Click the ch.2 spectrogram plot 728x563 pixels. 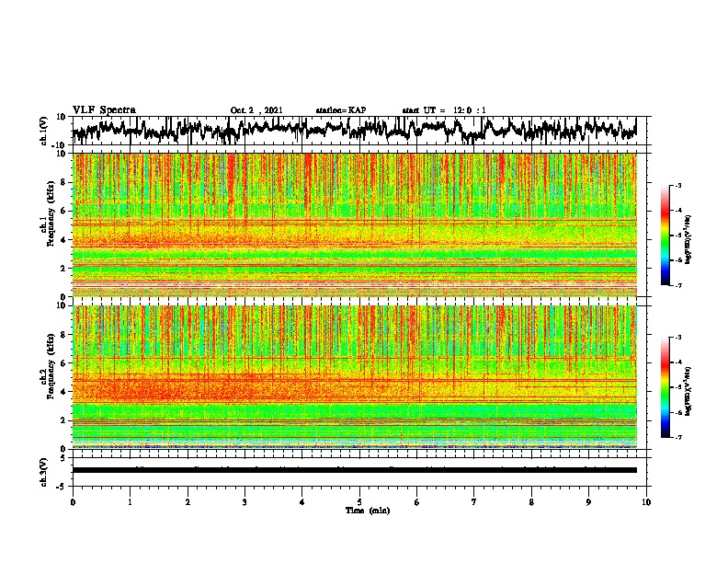tap(354, 377)
